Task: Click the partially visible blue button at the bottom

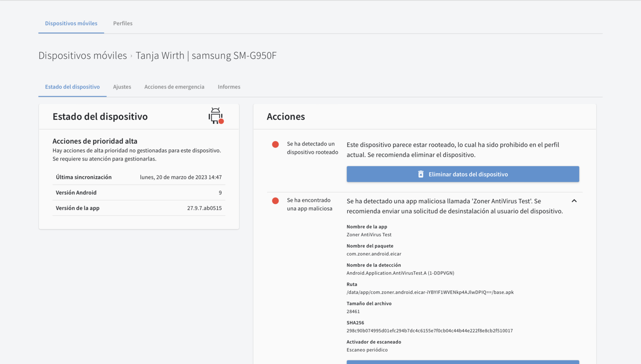Action: click(462, 362)
